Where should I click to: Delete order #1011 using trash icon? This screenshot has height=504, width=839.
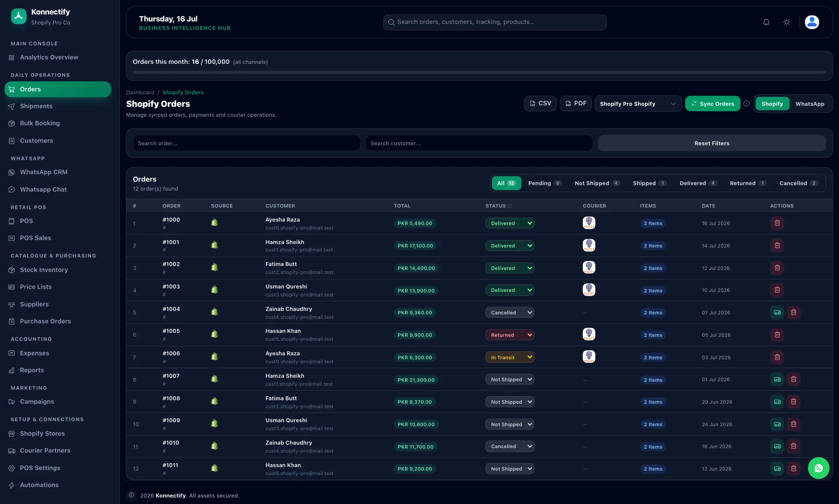(x=794, y=468)
